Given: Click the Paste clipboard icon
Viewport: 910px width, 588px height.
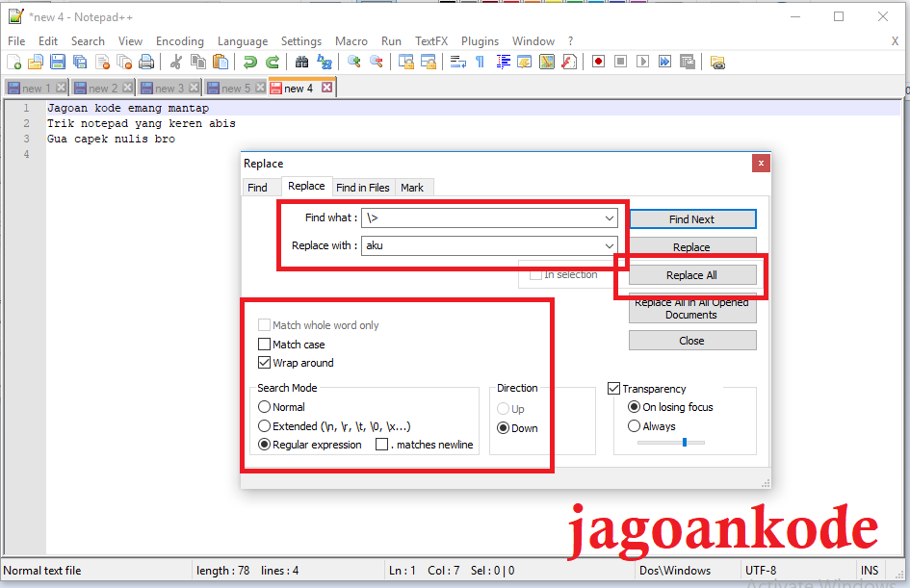Looking at the screenshot, I should (x=220, y=62).
